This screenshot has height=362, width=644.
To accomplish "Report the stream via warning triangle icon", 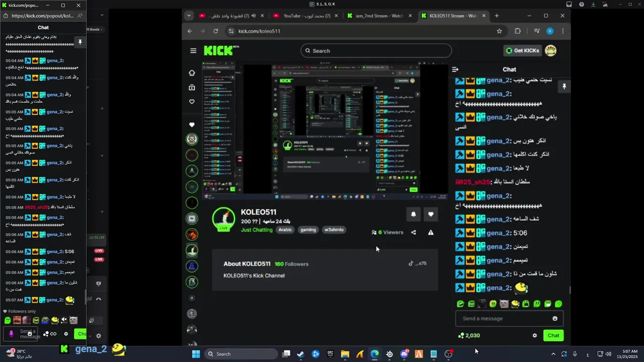I will pos(431,232).
